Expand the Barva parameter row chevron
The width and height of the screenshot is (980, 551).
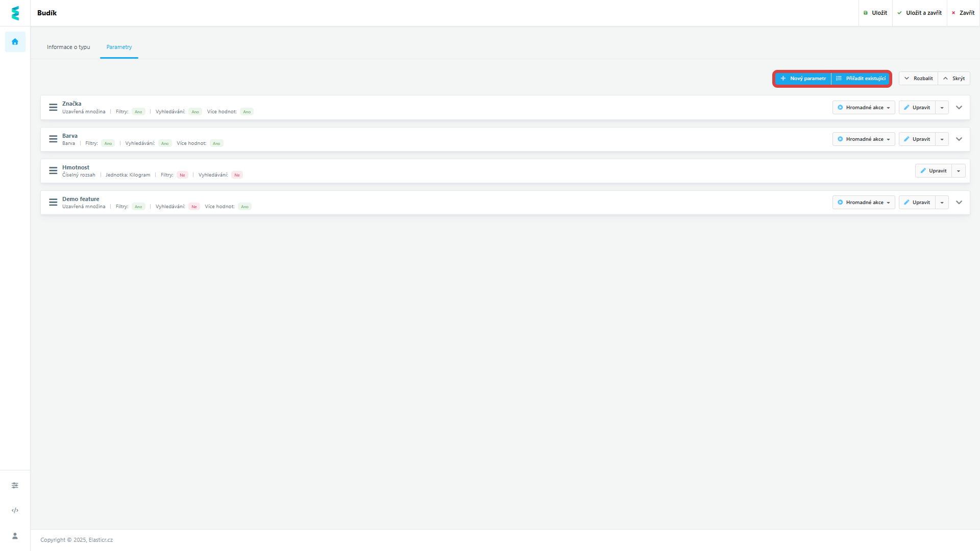959,139
